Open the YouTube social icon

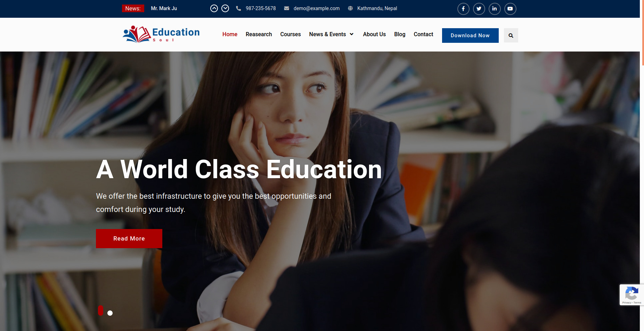pyautogui.click(x=510, y=9)
